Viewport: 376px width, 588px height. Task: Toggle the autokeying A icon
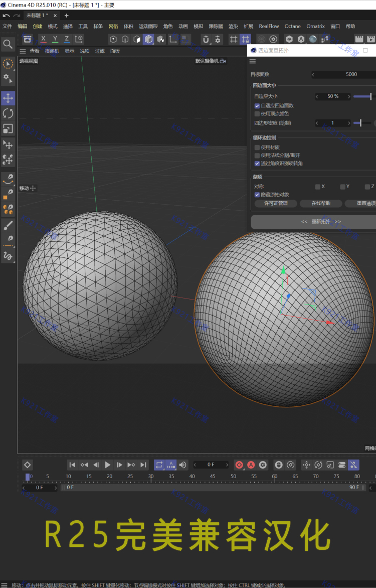[x=251, y=465]
